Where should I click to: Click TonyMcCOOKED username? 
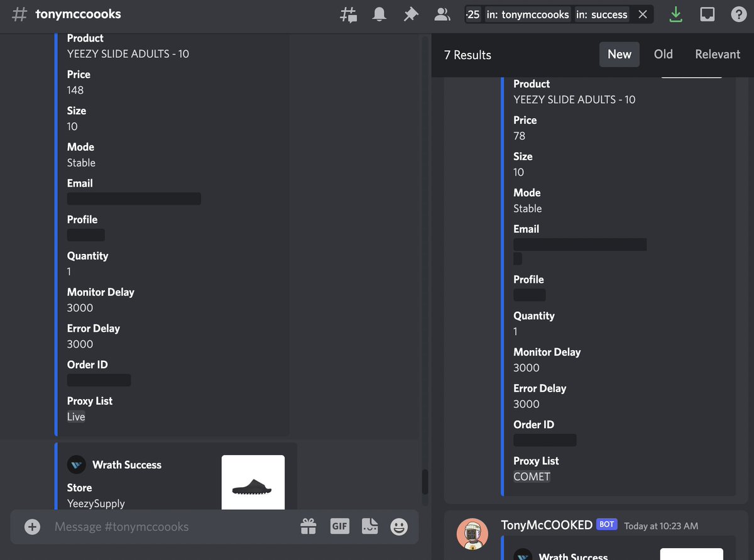(547, 525)
